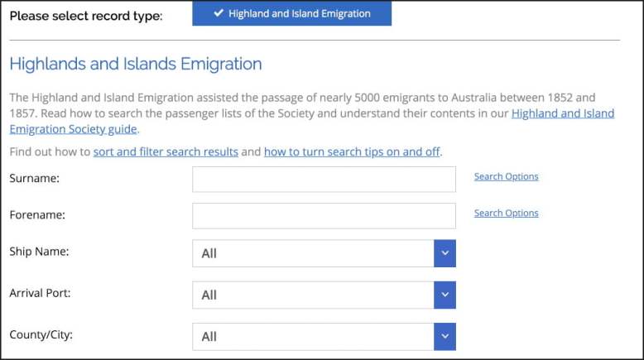Click the Surname field label

click(x=34, y=178)
